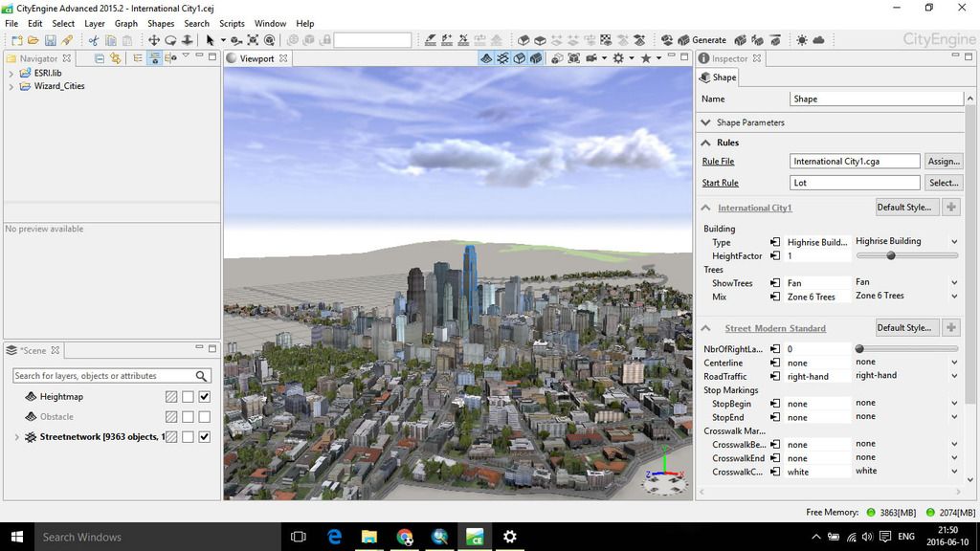980x551 pixels.
Task: Click the Cut scissors icon
Action: tap(94, 40)
